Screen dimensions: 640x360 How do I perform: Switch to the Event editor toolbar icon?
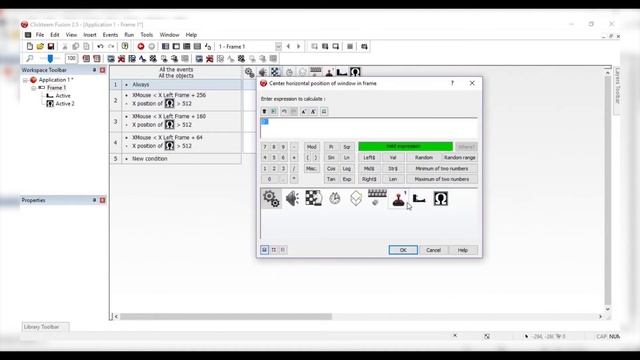coord(187,47)
